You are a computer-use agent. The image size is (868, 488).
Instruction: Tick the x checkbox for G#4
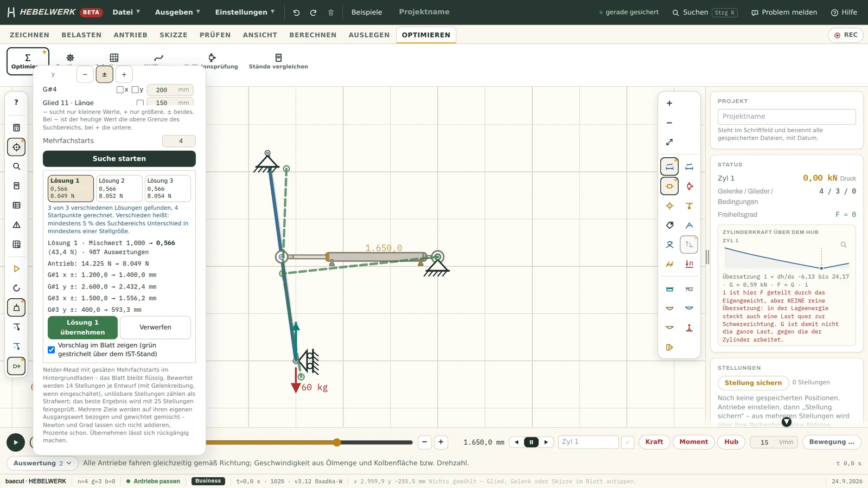coord(120,90)
